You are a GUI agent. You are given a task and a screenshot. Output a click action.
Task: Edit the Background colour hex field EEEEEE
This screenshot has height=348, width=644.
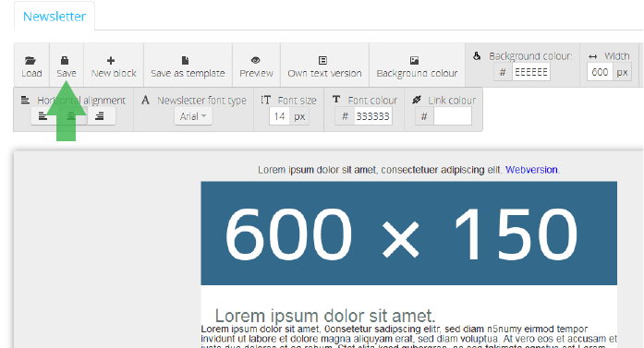[531, 72]
